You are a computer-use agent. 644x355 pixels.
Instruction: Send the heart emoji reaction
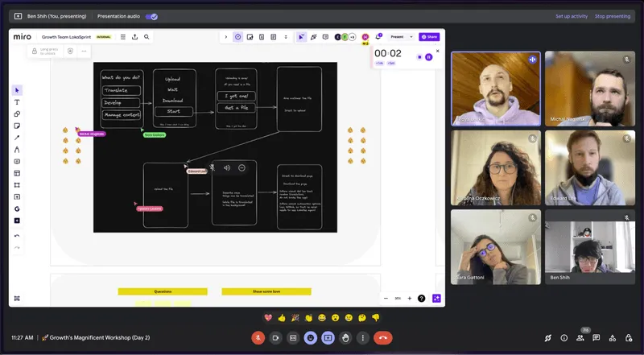[268, 318]
